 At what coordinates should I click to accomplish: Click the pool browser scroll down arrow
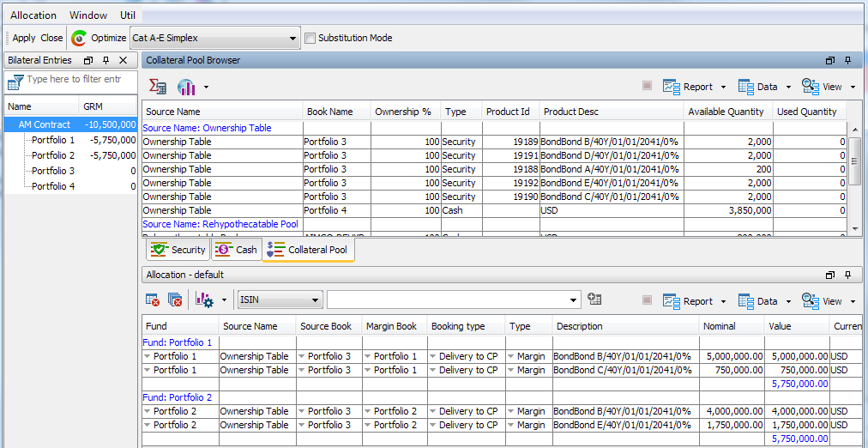coord(855,228)
